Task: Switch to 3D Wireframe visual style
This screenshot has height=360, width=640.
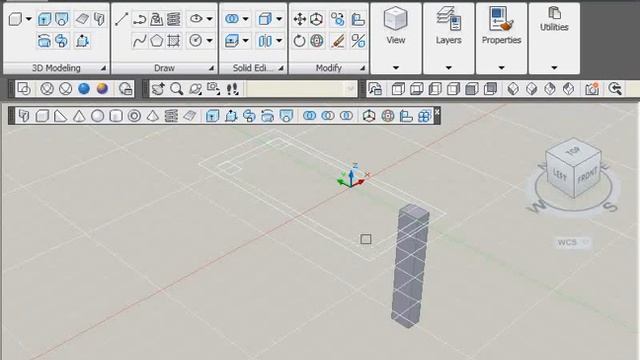Action: click(x=47, y=89)
